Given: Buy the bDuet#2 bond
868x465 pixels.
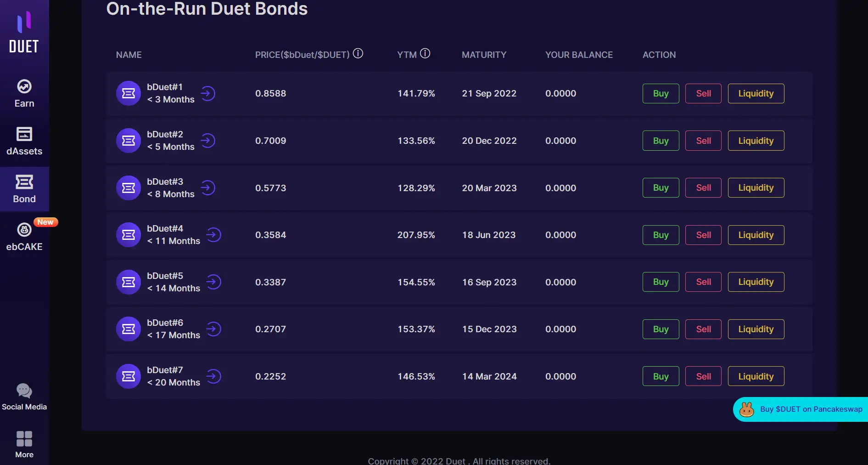Looking at the screenshot, I should (661, 141).
